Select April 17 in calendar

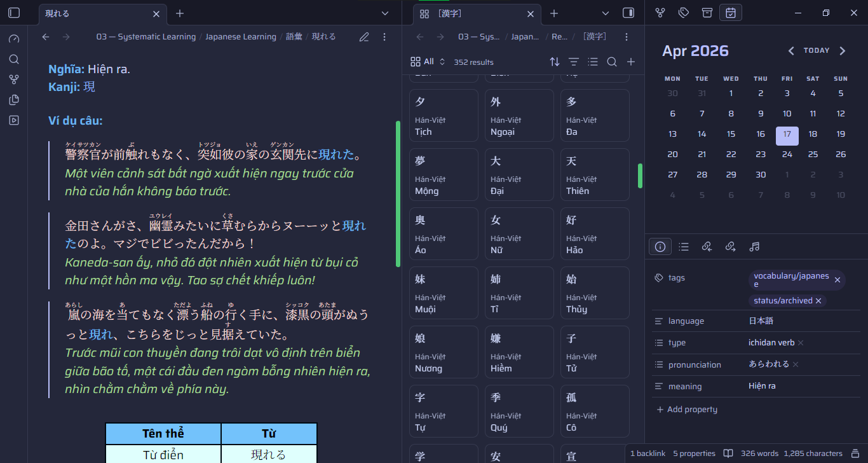pyautogui.click(x=787, y=134)
